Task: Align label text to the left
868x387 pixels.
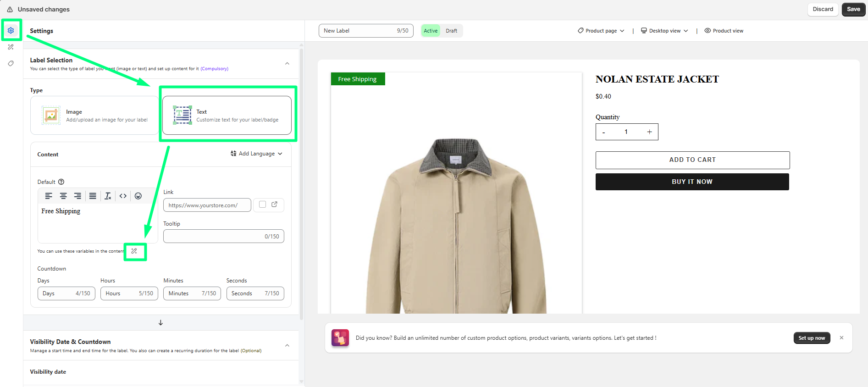Action: click(x=49, y=196)
